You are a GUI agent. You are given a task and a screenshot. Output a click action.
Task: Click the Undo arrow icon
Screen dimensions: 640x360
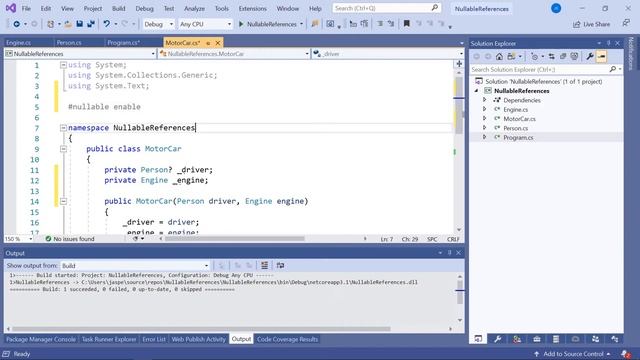tap(107, 24)
